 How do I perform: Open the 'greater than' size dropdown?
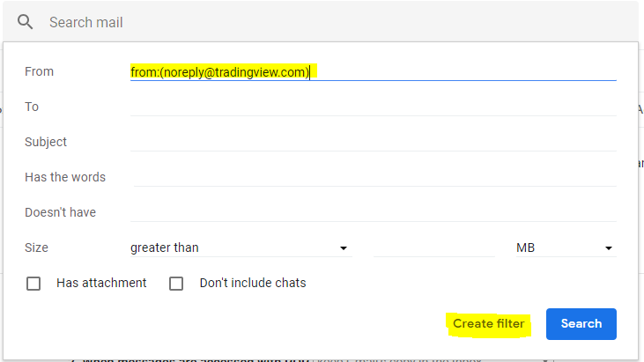[240, 248]
